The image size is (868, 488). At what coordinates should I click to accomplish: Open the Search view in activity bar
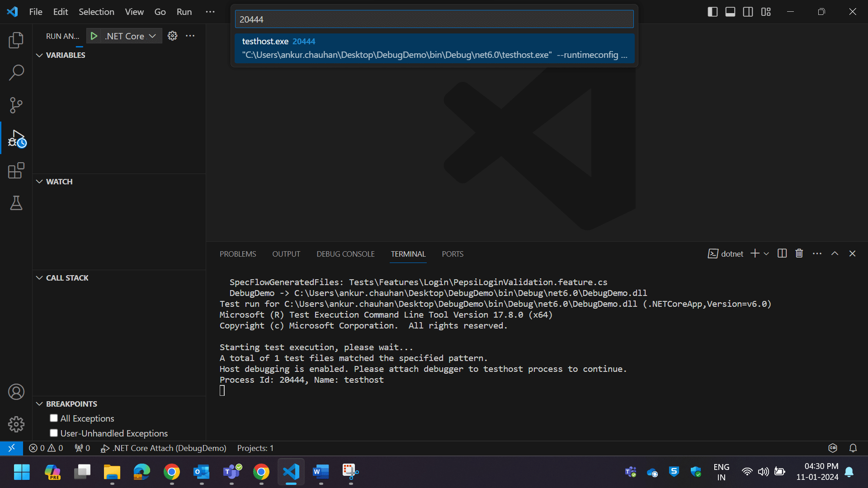click(x=16, y=73)
